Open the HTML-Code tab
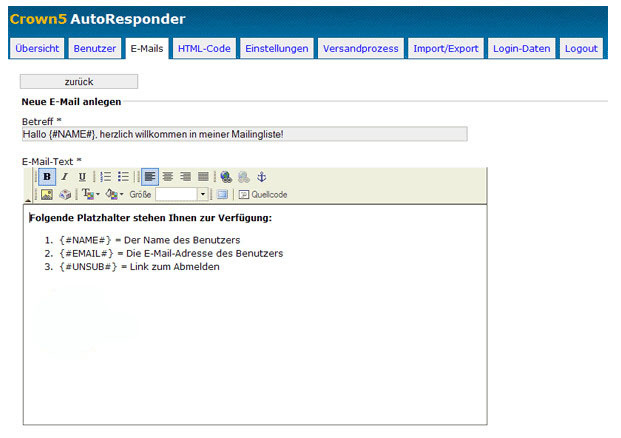 coord(204,48)
